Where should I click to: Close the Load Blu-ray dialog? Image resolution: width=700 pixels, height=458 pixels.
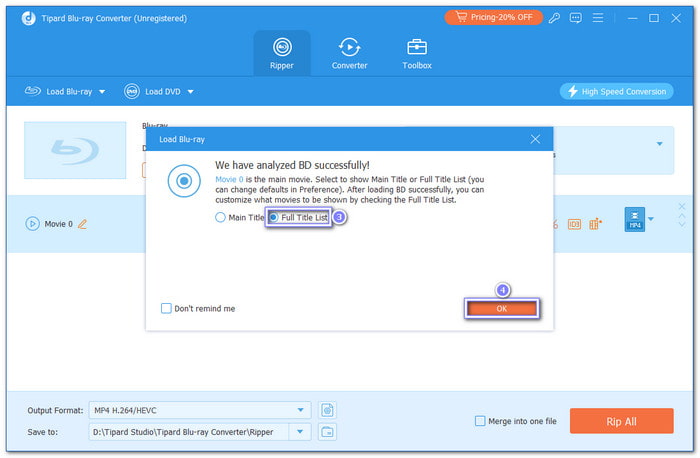click(x=535, y=139)
